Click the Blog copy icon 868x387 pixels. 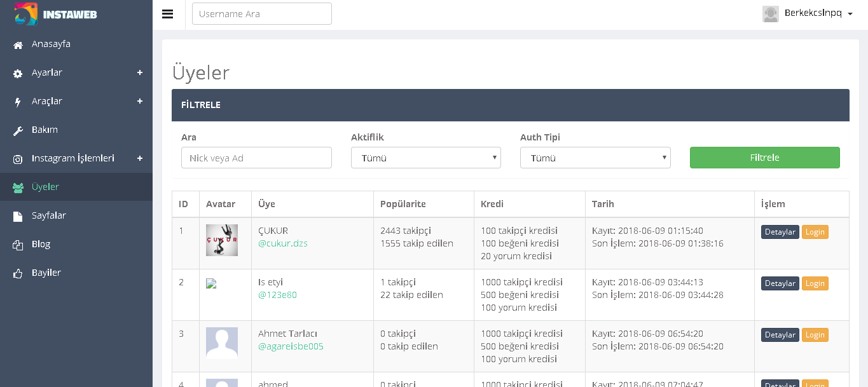coord(18,245)
